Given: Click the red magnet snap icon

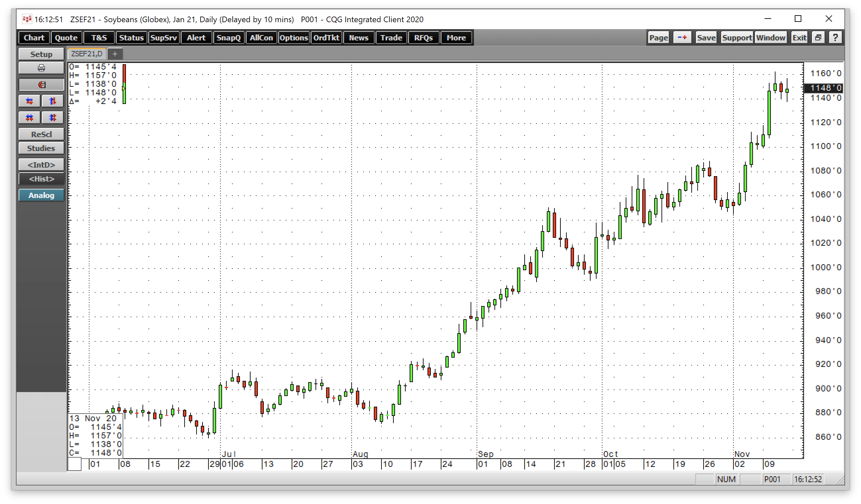Looking at the screenshot, I should (x=41, y=84).
